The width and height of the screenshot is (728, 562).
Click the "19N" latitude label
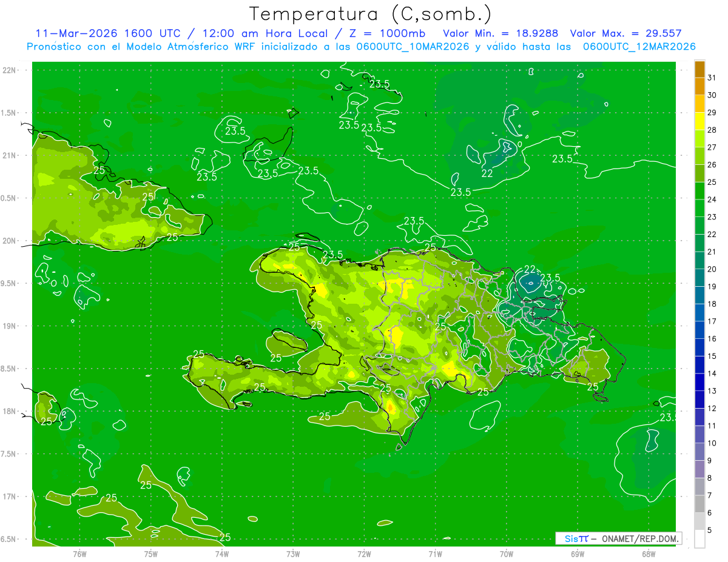click(8, 326)
